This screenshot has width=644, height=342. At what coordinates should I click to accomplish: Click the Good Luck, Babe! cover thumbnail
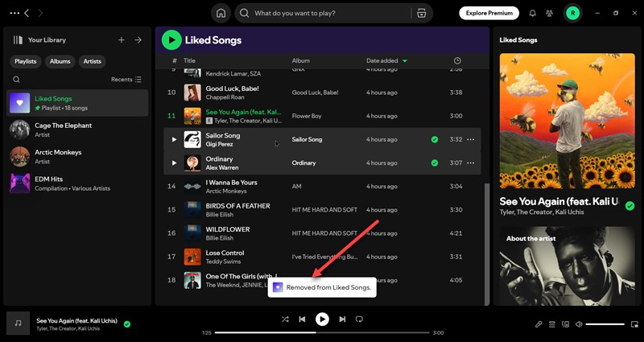[192, 93]
